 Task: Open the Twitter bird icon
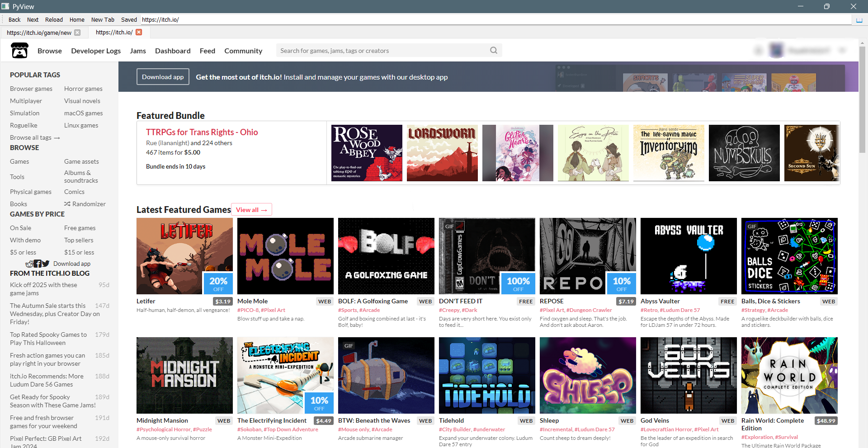(x=46, y=264)
